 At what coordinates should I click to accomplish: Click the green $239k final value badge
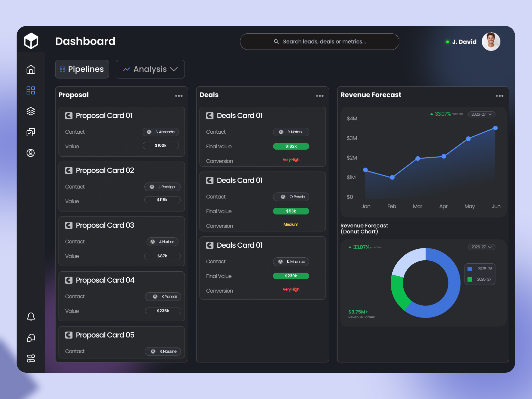(x=291, y=276)
